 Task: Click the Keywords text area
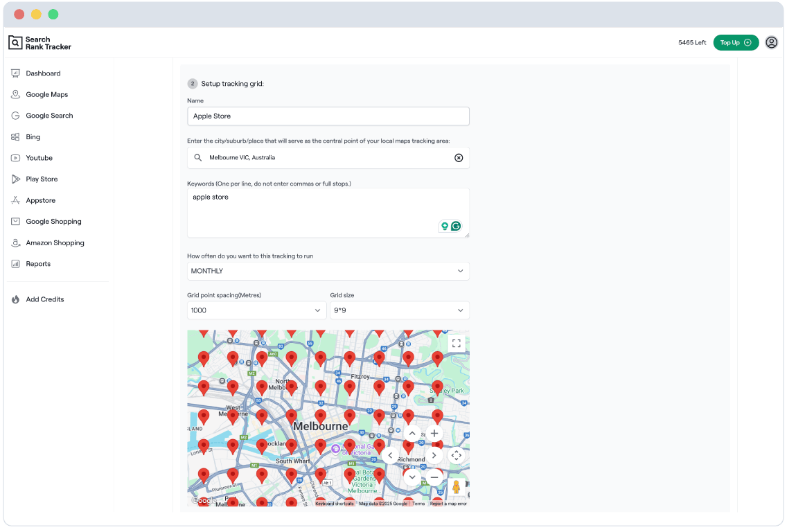(328, 213)
